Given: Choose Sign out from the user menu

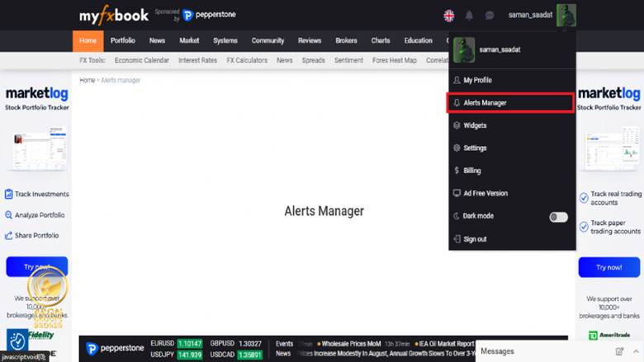Looking at the screenshot, I should point(475,239).
